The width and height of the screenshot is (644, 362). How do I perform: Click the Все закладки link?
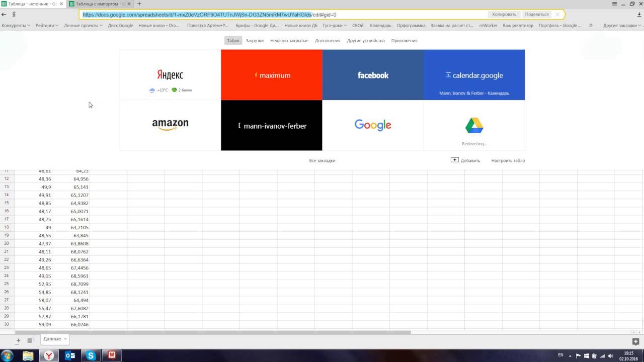pyautogui.click(x=322, y=161)
